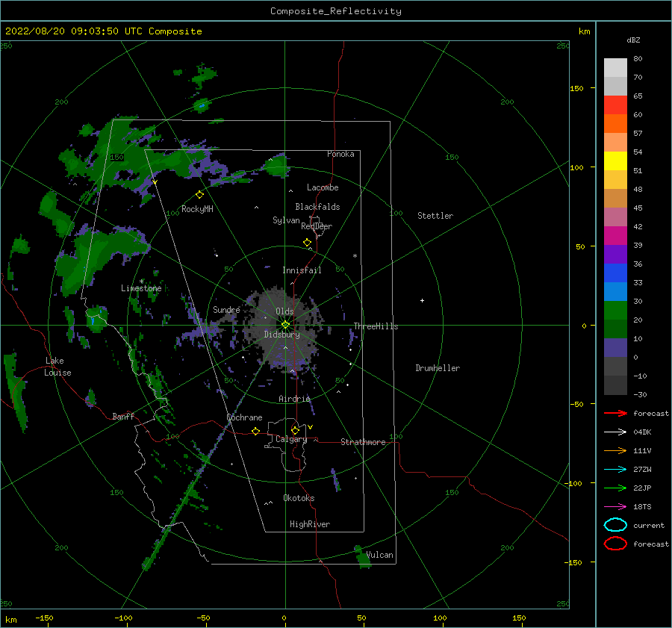
Task: Click the HighRiver city label
Action: (x=310, y=524)
